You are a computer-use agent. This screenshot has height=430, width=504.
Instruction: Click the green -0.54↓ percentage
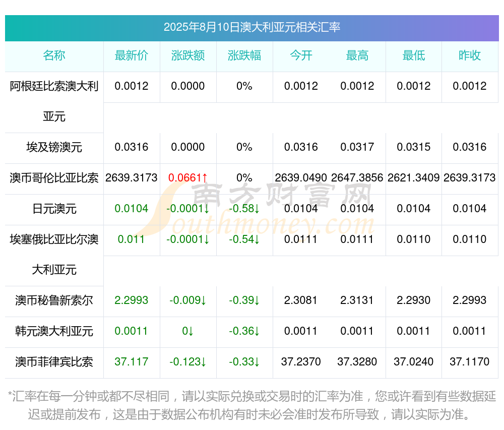244,239
